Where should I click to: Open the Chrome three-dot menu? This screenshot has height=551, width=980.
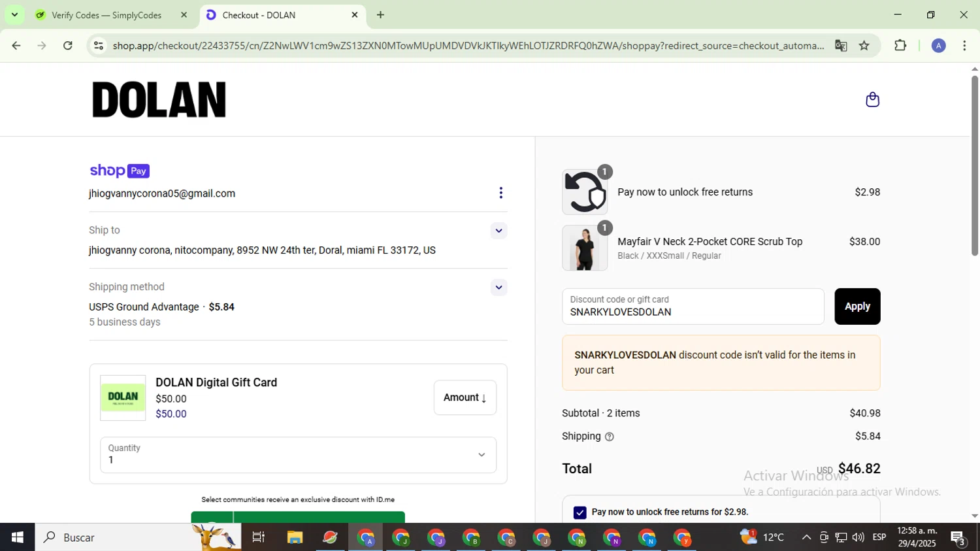coord(964,45)
